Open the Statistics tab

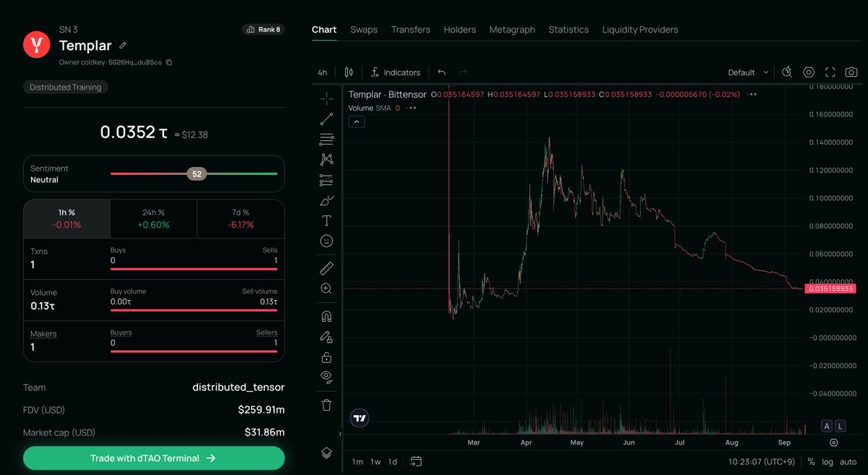(x=569, y=30)
